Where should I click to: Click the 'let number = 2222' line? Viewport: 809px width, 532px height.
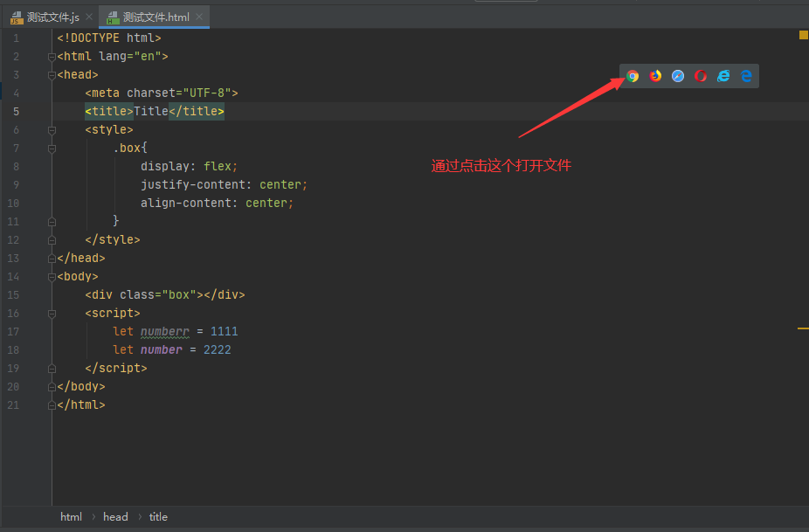172,350
